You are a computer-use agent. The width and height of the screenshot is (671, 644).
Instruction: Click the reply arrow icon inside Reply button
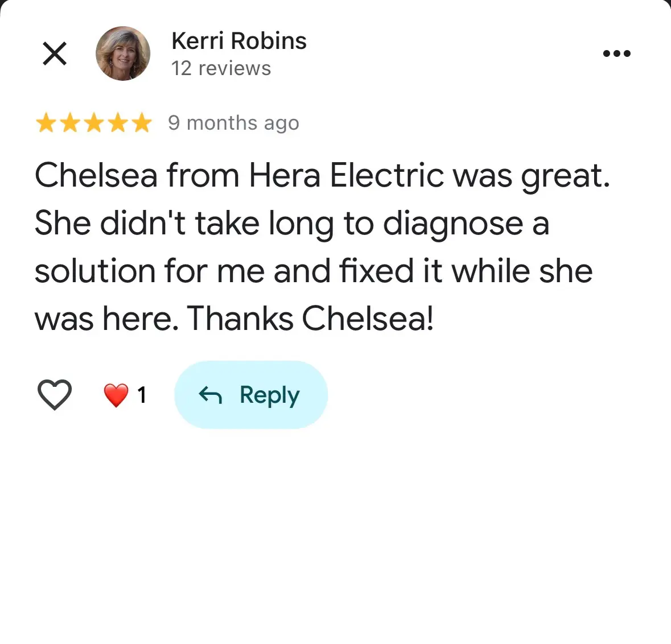(x=211, y=394)
